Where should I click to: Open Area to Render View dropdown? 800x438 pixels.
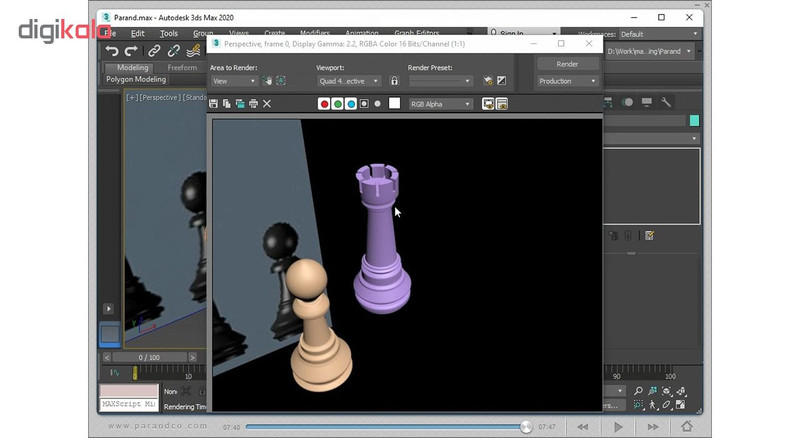(x=234, y=81)
